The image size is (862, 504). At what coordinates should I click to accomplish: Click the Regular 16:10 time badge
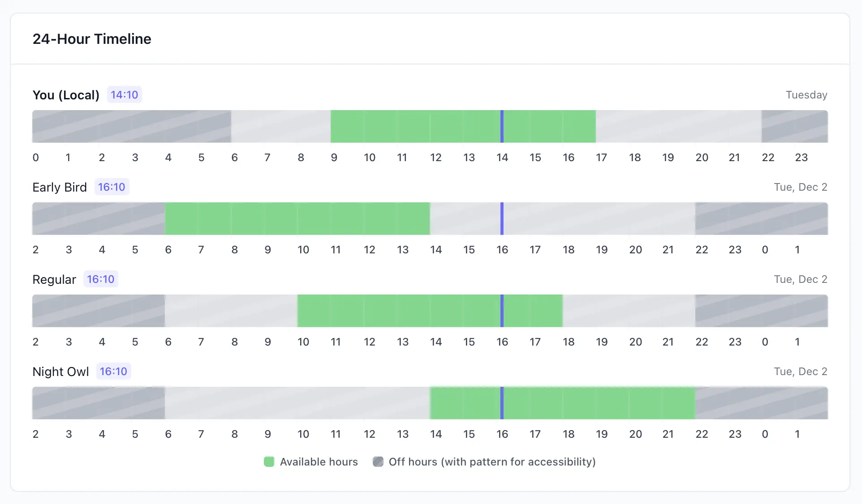click(100, 279)
